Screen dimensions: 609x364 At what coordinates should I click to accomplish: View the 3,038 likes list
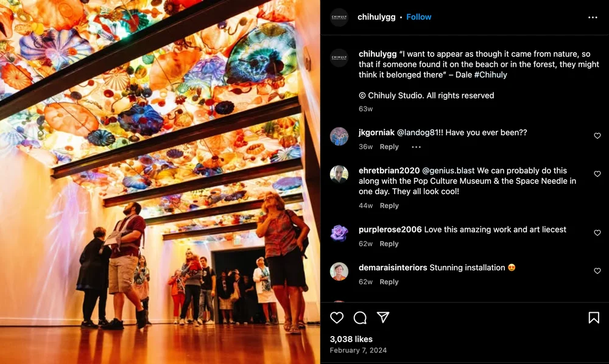pyautogui.click(x=351, y=339)
